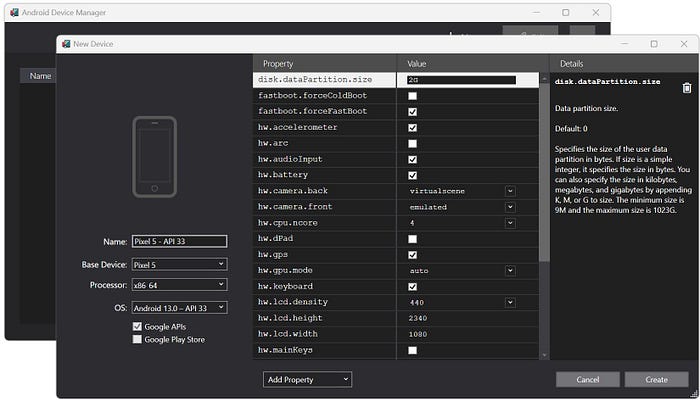Uncheck the fastboot.forceFastBoot checkbox
This screenshot has height=401, width=700.
[412, 112]
